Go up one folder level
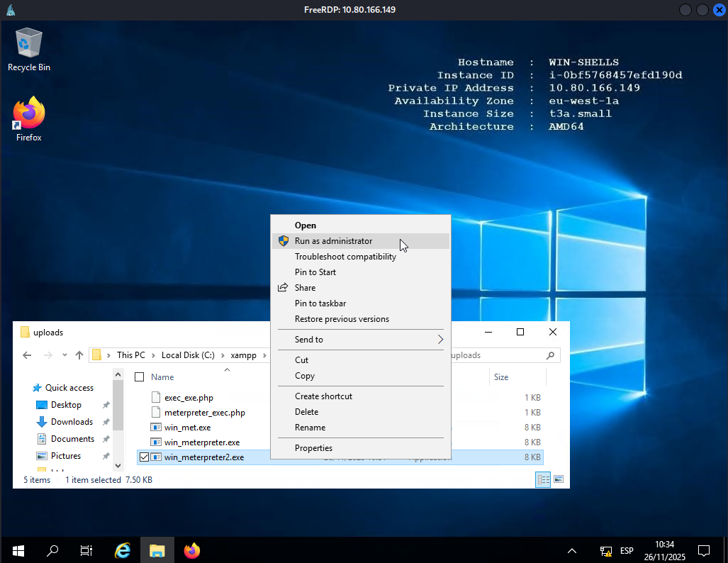Image resolution: width=728 pixels, height=563 pixels. [79, 355]
